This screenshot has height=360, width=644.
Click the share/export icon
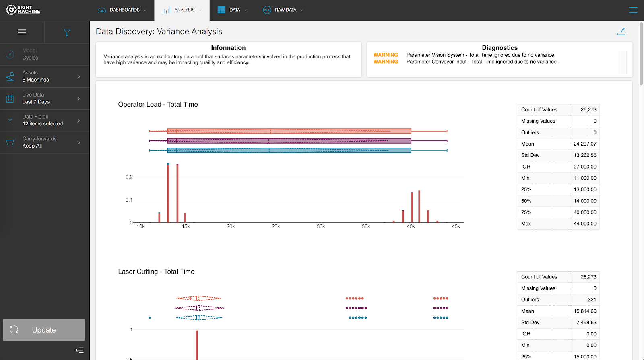621,31
